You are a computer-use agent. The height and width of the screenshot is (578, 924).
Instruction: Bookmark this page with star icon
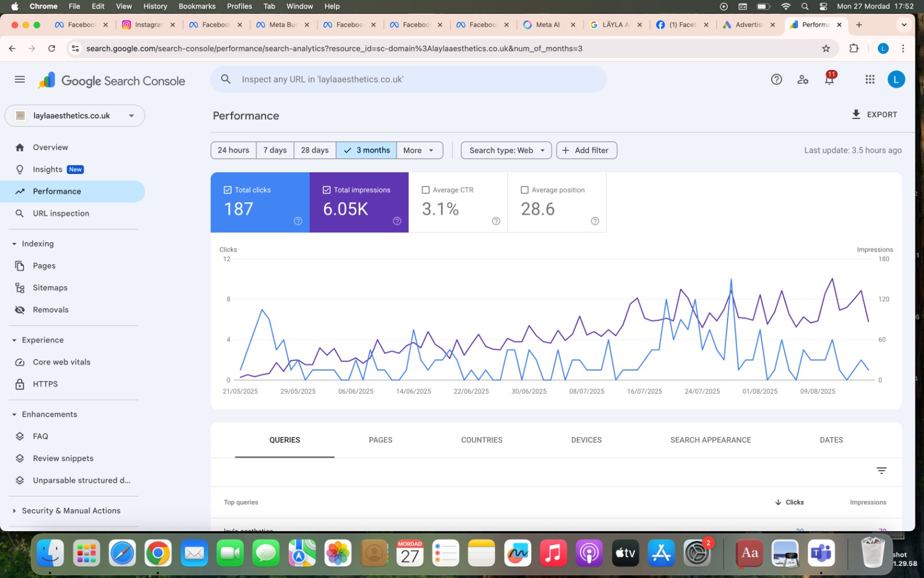point(826,49)
